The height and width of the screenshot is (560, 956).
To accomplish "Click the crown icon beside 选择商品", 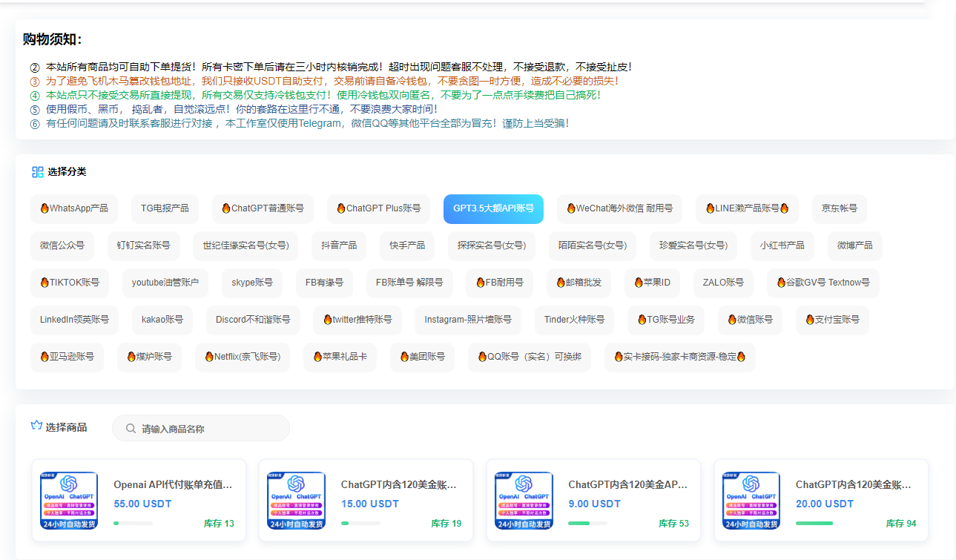I will [x=36, y=426].
